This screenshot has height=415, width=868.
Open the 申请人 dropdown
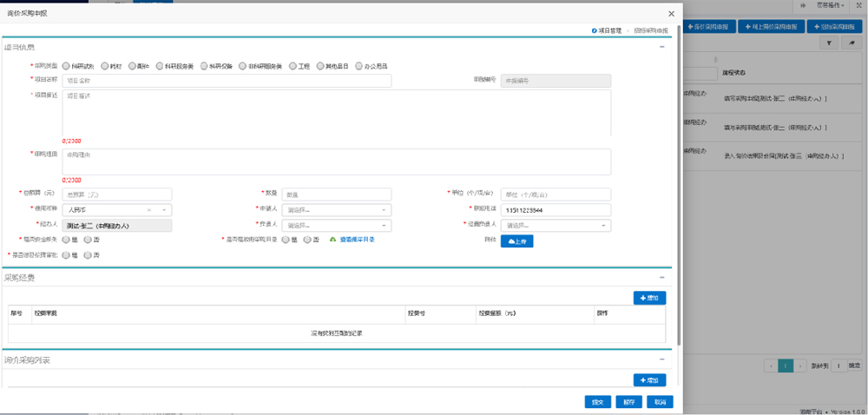335,210
